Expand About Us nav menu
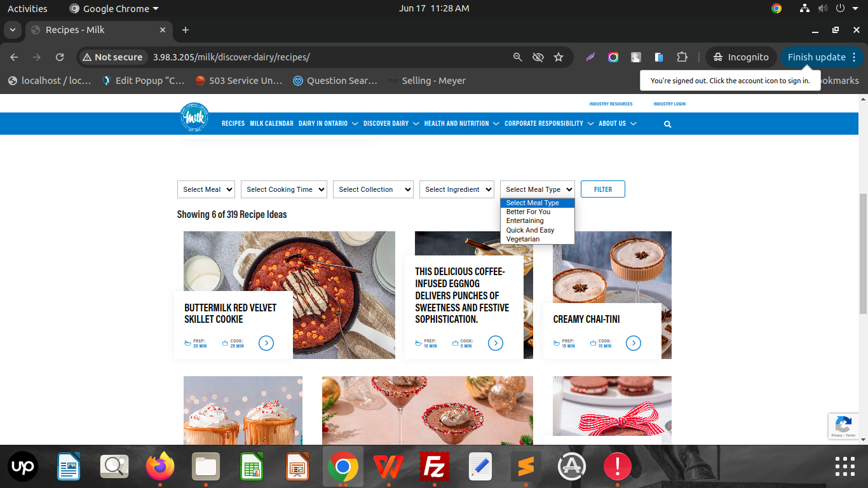The height and width of the screenshot is (488, 868). tap(617, 124)
